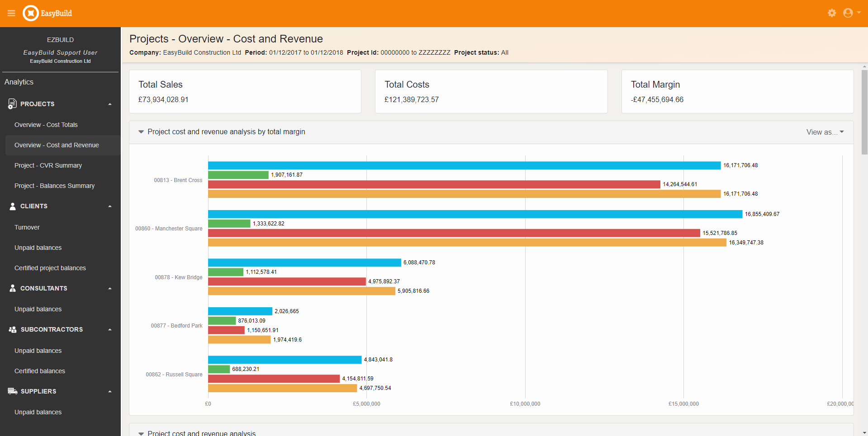Open the hamburger menu icon
Viewport: 868px width, 436px height.
11,13
